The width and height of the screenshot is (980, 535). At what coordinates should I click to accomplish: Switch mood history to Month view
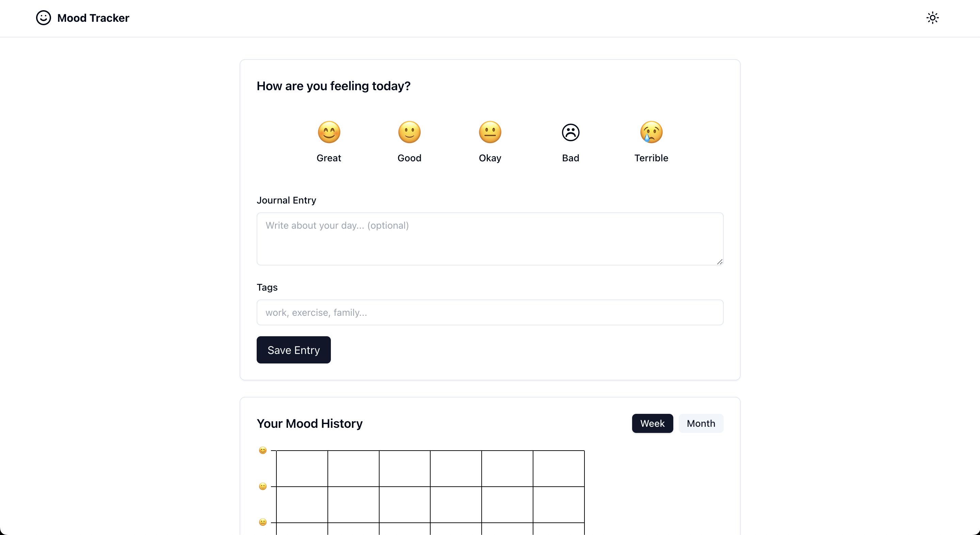(701, 423)
